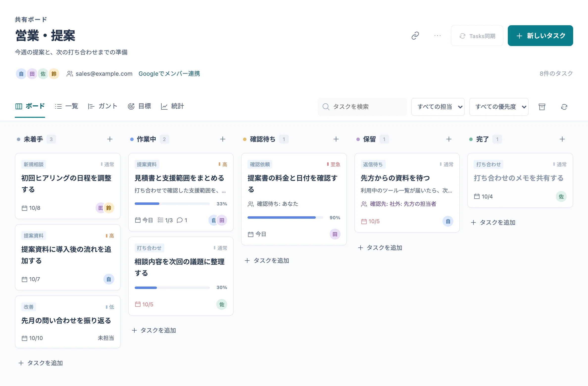Viewport: 588px width, 386px height.
Task: Open the three-dot more options menu
Action: click(438, 36)
